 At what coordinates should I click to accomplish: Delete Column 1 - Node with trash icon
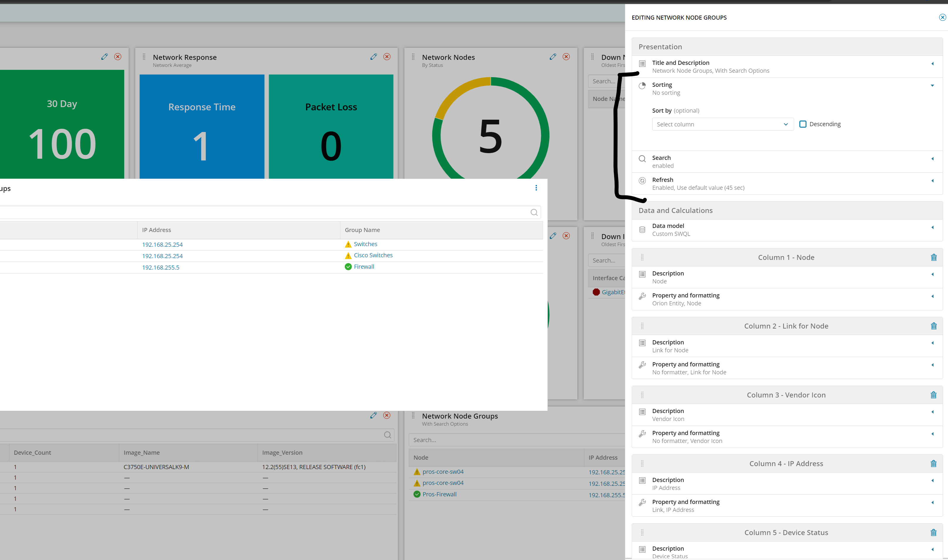coord(933,257)
